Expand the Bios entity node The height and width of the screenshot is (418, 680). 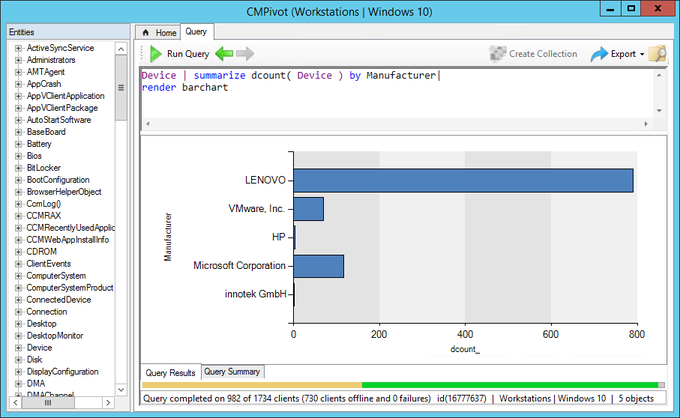pyautogui.click(x=18, y=156)
